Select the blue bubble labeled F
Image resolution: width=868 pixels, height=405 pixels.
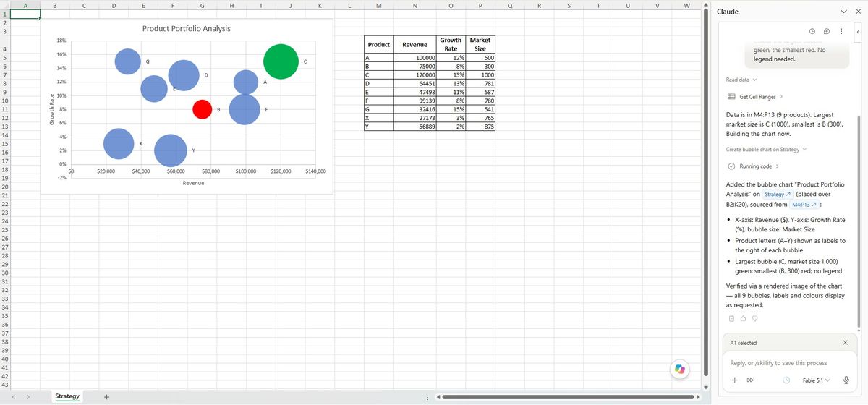245,109
